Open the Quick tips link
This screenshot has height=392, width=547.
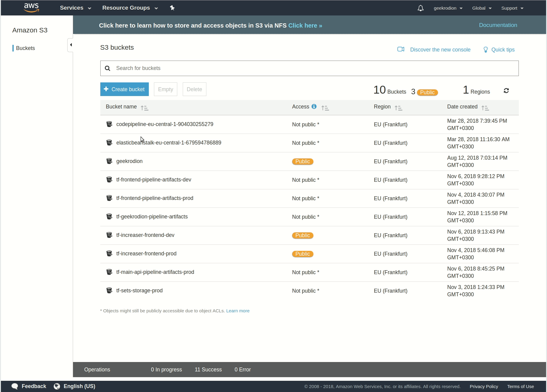tap(503, 50)
